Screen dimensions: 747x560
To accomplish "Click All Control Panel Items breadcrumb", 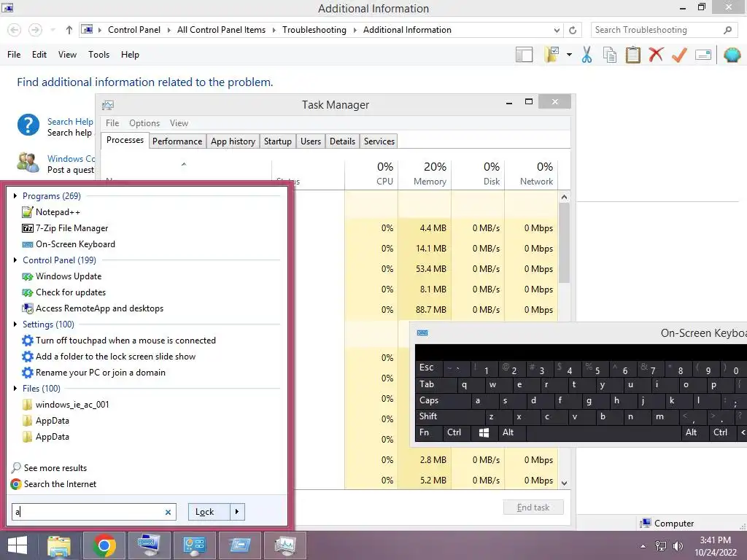I will (x=221, y=30).
